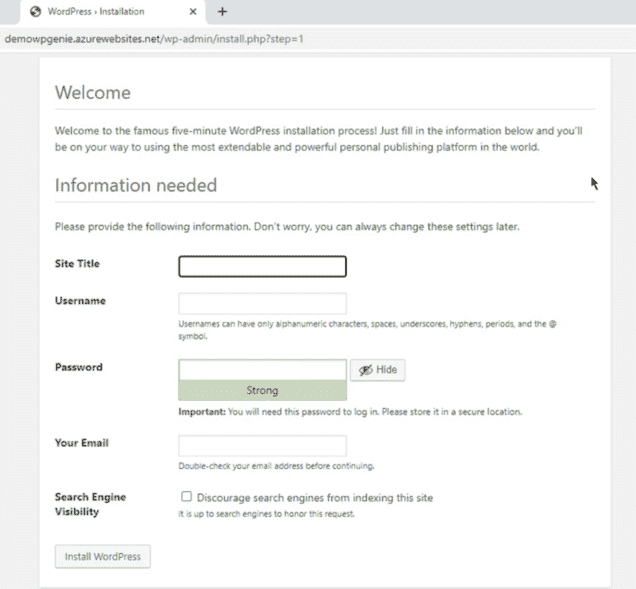This screenshot has width=636, height=589.
Task: Focus the Site Title input field
Action: [262, 267]
